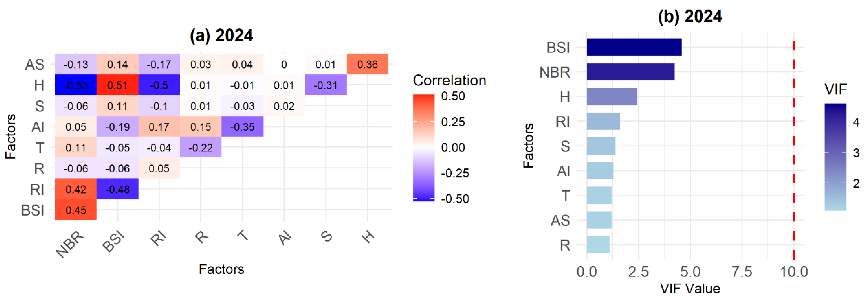This screenshot has width=868, height=306.
Task: Select the R bar in VIF chart
Action: pyautogui.click(x=598, y=245)
